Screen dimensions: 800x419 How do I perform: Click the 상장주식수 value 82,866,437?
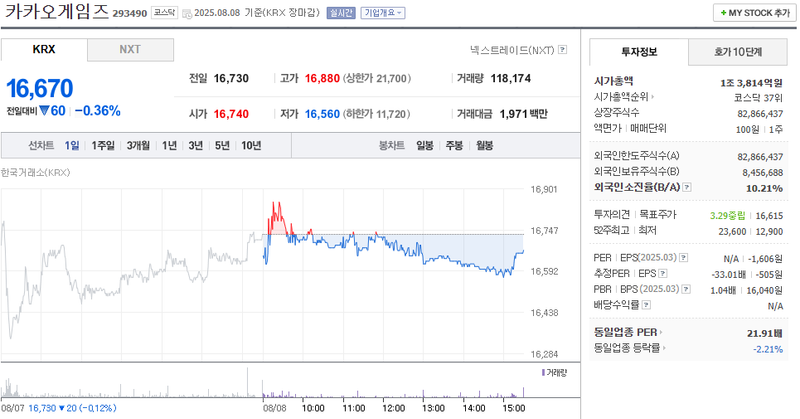pyautogui.click(x=760, y=113)
